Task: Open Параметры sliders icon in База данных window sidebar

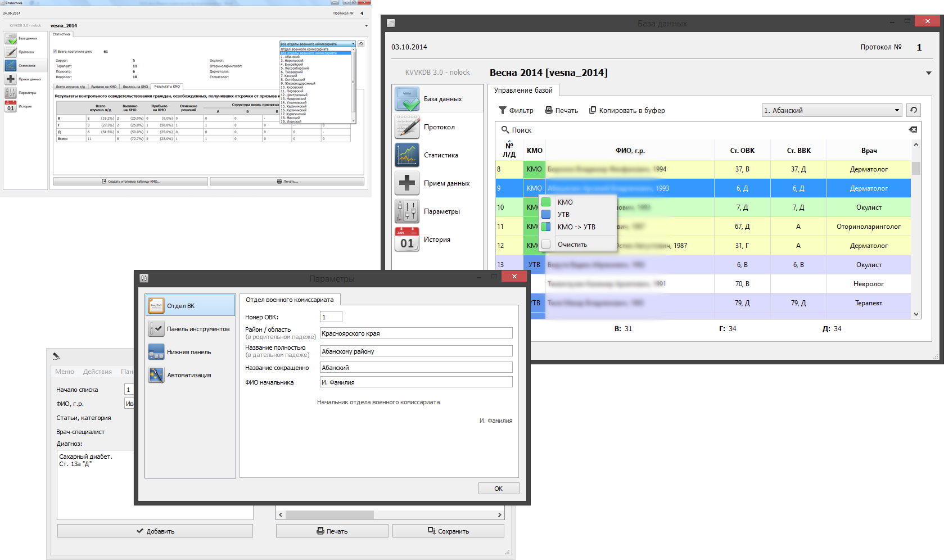Action: pyautogui.click(x=407, y=211)
